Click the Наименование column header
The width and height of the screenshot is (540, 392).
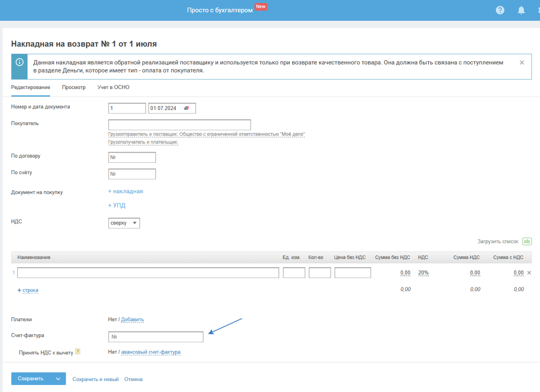click(x=34, y=257)
